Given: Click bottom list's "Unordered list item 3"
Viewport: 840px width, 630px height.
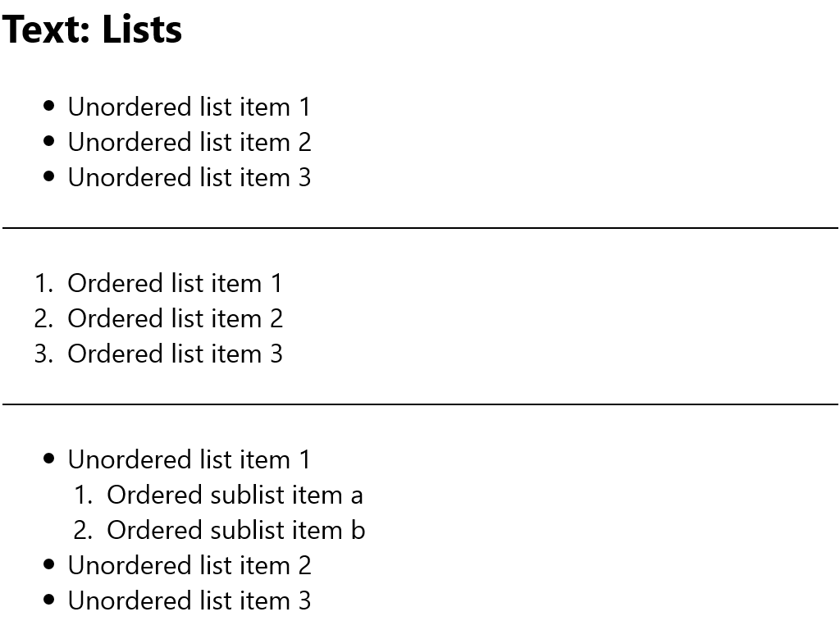Looking at the screenshot, I should point(189,600).
